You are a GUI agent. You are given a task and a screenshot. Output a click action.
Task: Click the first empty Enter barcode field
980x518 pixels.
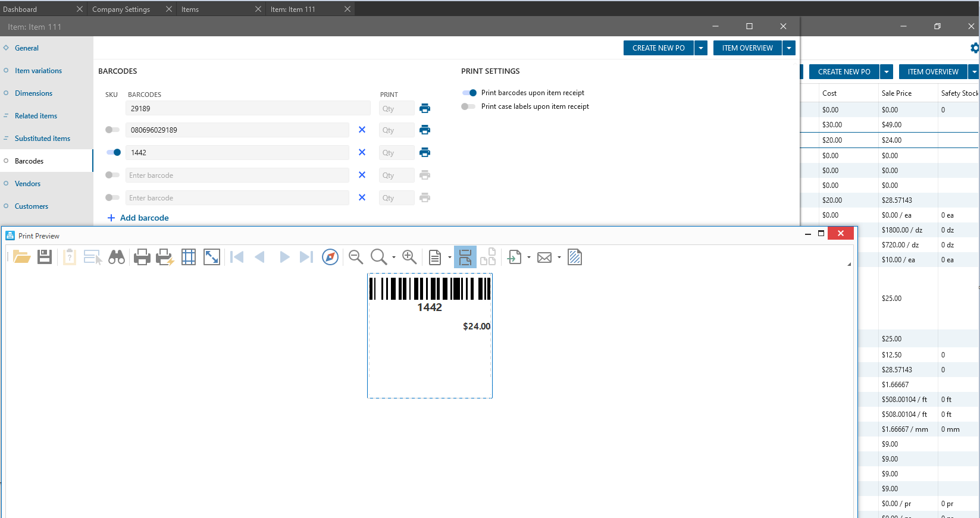pos(237,175)
